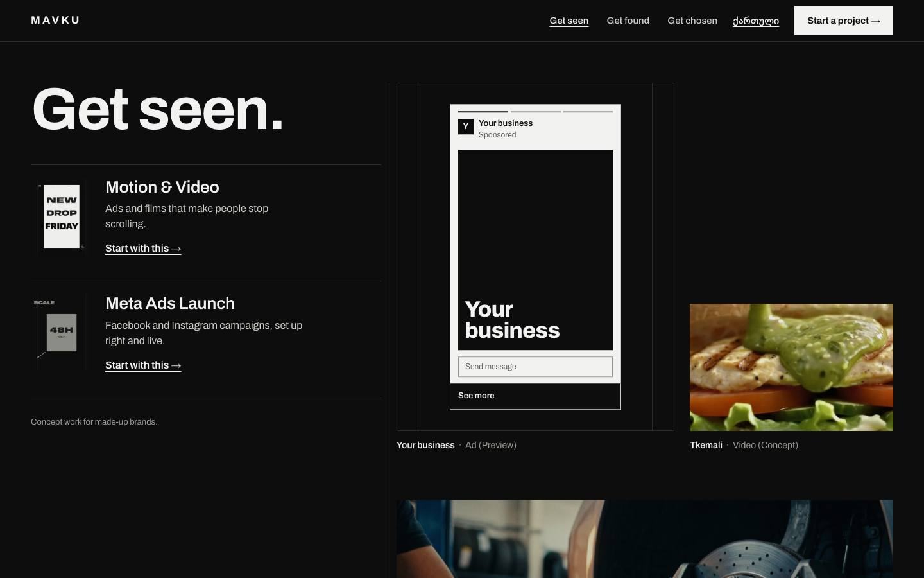The image size is (924, 578).
Task: Go to the Get found page
Action: pos(628,21)
